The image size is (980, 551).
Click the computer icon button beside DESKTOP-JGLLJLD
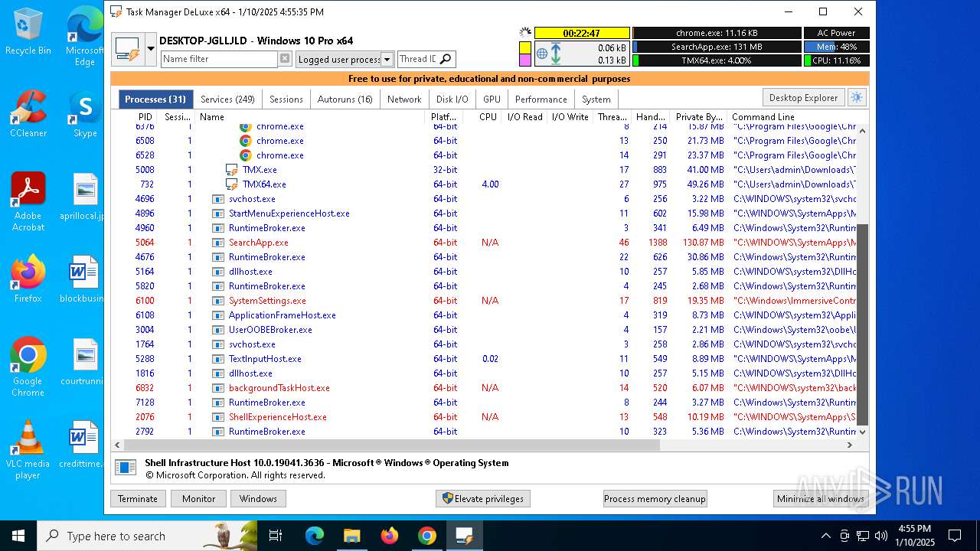(x=127, y=50)
